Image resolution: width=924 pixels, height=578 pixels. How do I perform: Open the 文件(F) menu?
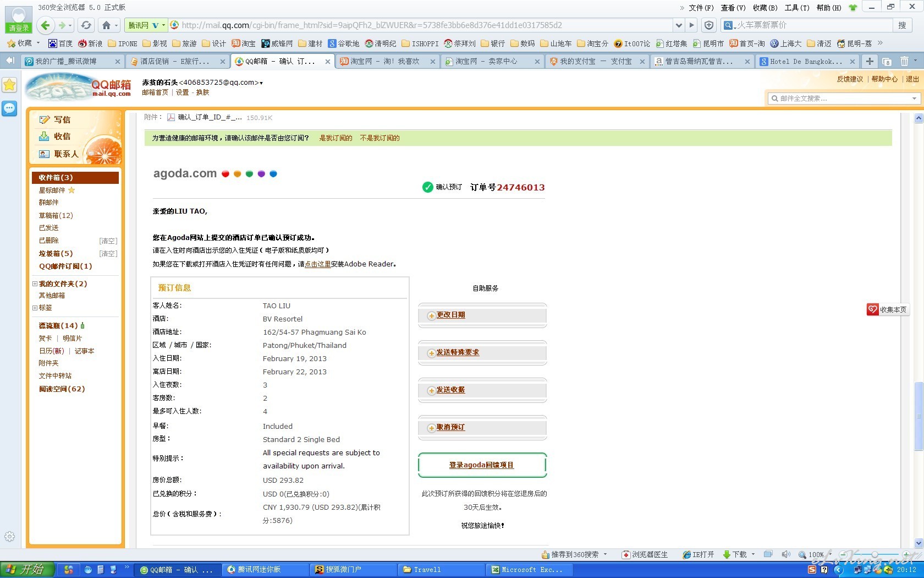(701, 8)
